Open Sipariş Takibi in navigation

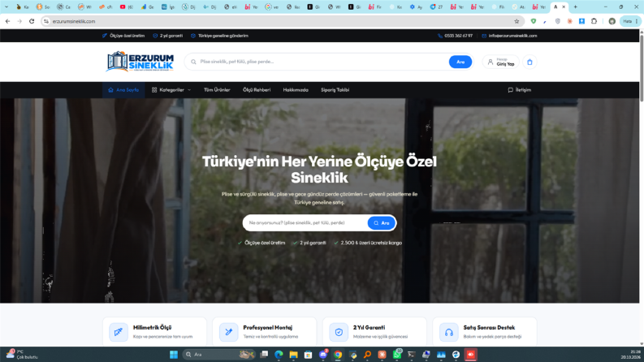coord(335,90)
